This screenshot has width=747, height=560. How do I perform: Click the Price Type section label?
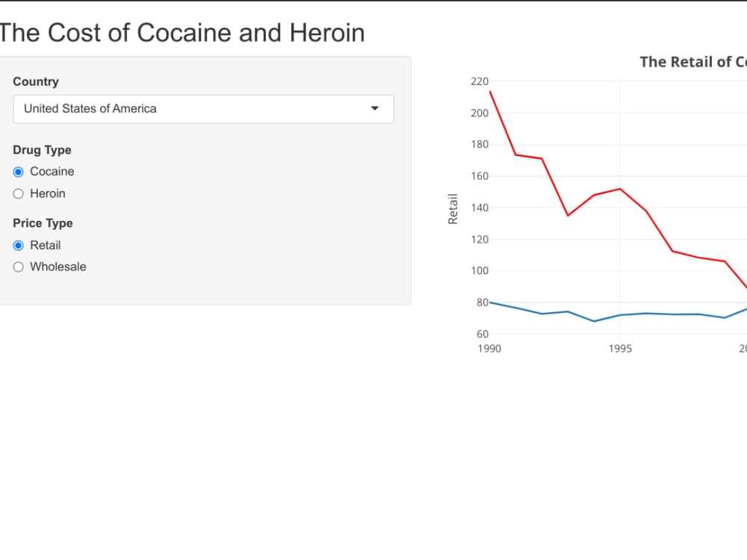(42, 223)
